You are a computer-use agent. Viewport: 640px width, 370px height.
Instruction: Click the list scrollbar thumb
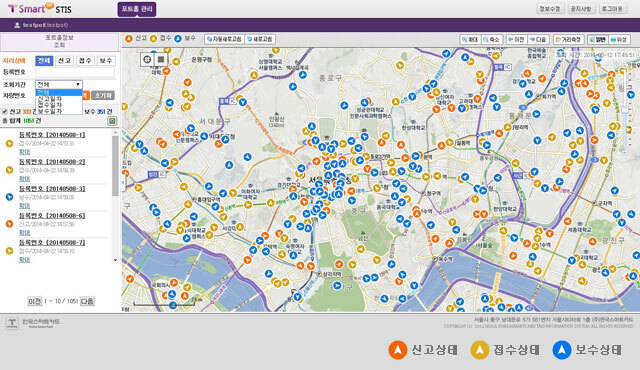click(115, 165)
